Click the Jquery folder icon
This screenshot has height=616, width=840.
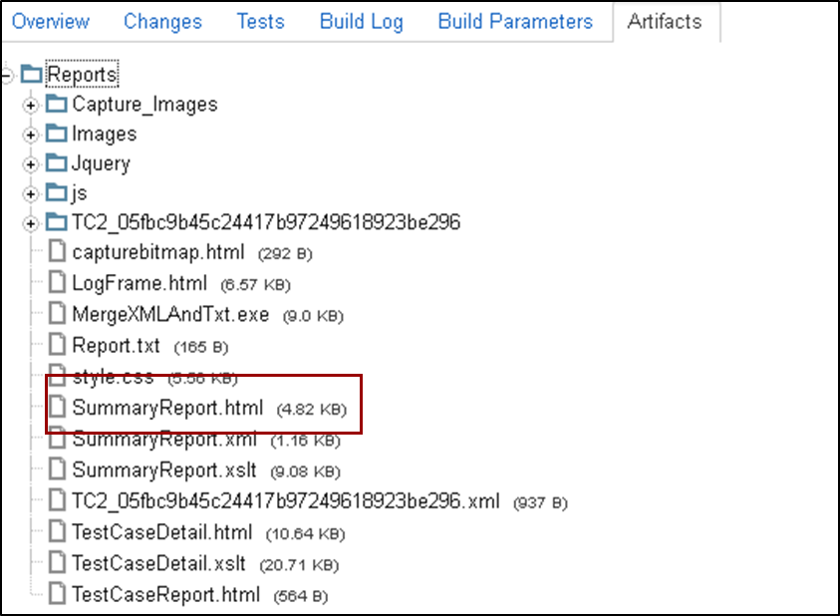(57, 163)
